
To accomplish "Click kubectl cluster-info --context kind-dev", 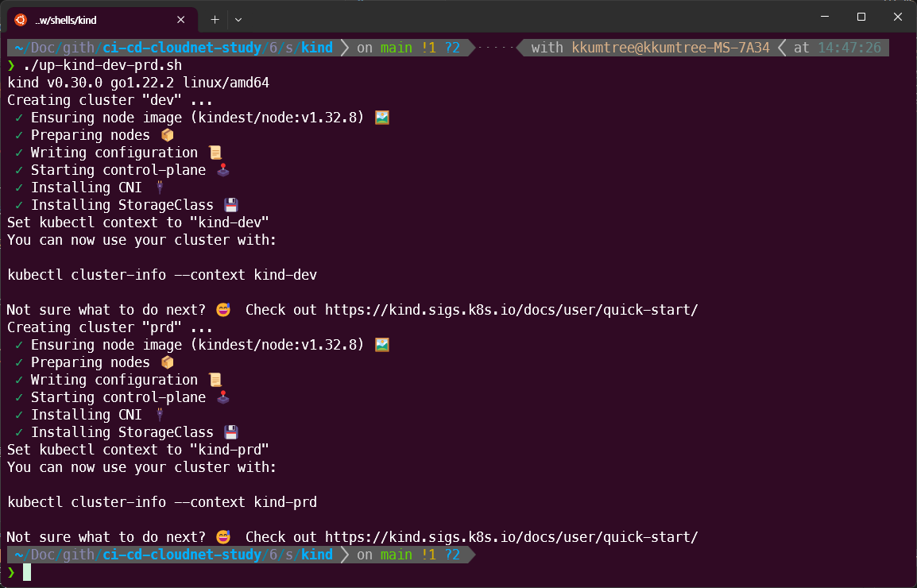I will click(x=162, y=275).
